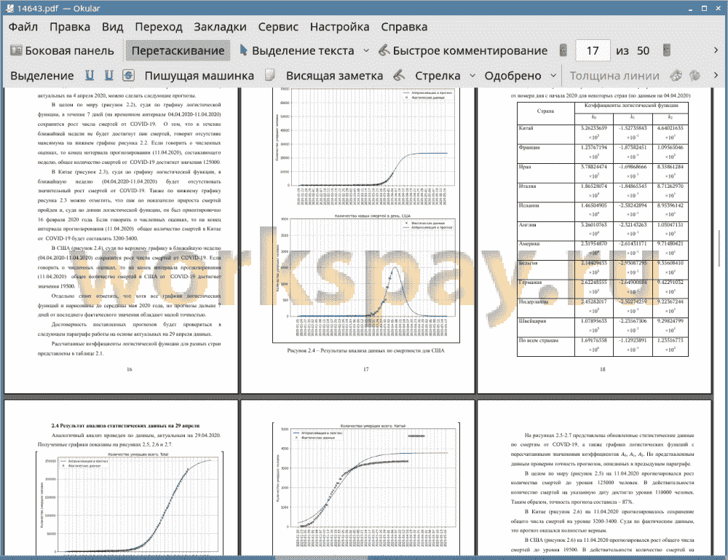Viewport: 728px width, 560px height.
Task: Expand hidden annotation toolbar items chevron
Action: pos(716,75)
